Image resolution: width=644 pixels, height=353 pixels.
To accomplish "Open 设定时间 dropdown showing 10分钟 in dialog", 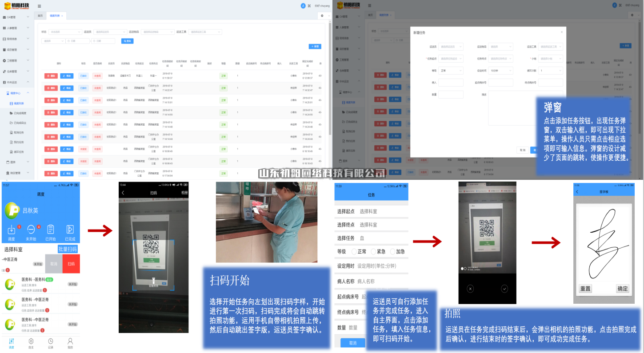I will coord(500,71).
